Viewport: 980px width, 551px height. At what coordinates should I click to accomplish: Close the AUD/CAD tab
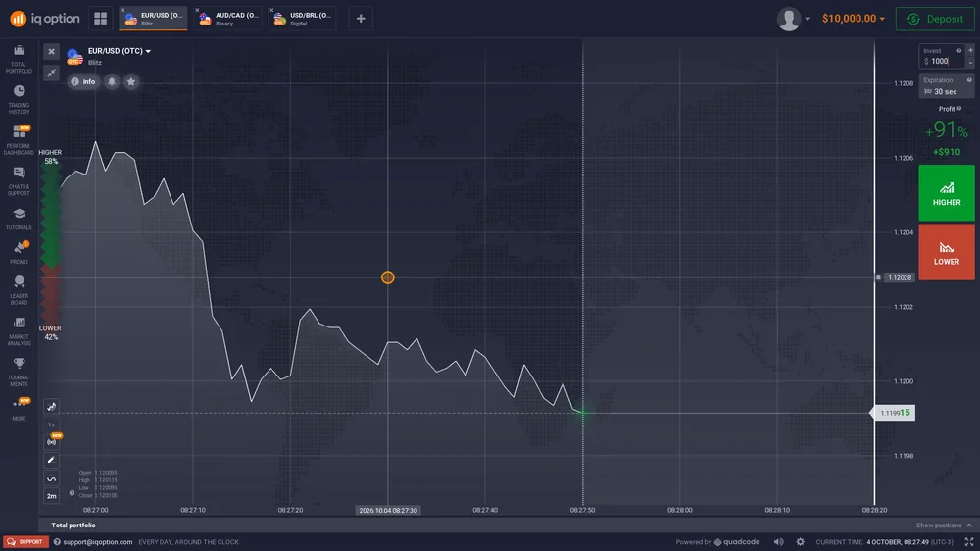pos(198,10)
